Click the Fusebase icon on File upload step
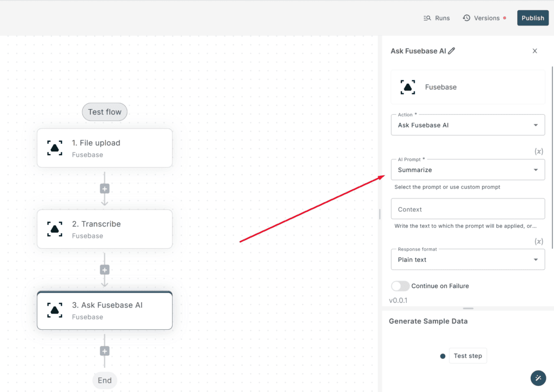This screenshot has width=554, height=392. (x=55, y=148)
